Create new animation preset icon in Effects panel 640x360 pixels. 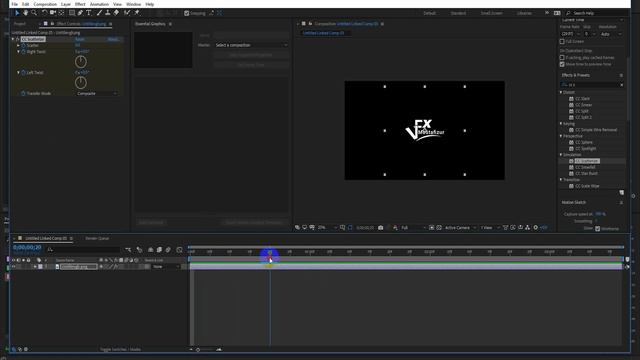pyautogui.click(x=621, y=193)
